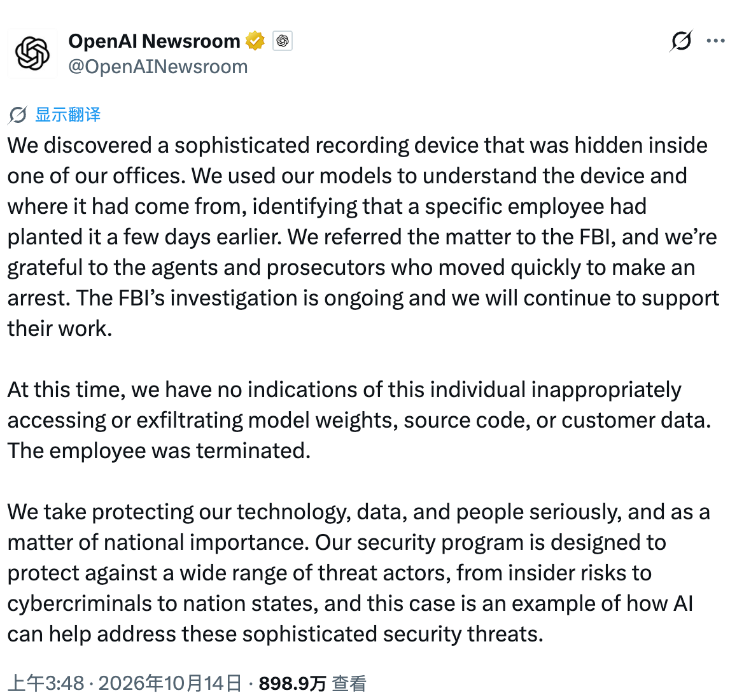Click the 898.9万 view count
The width and height of the screenshot is (737, 700).
point(292,683)
